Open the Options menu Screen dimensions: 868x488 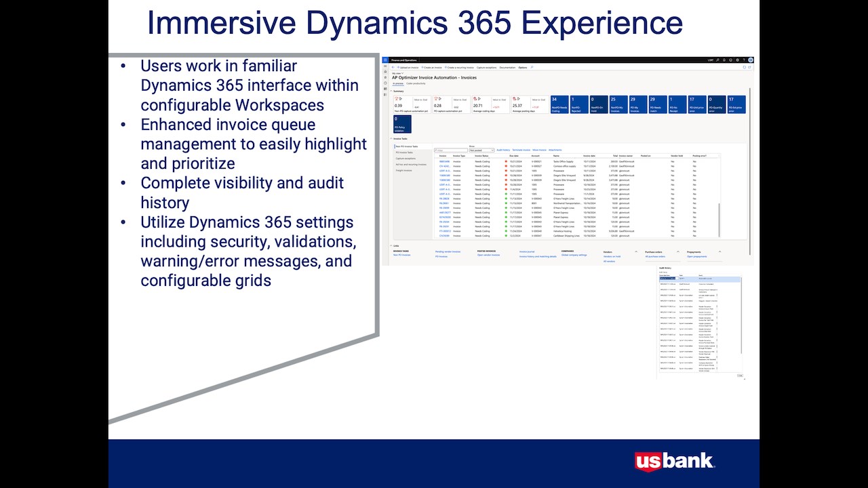[x=523, y=68]
